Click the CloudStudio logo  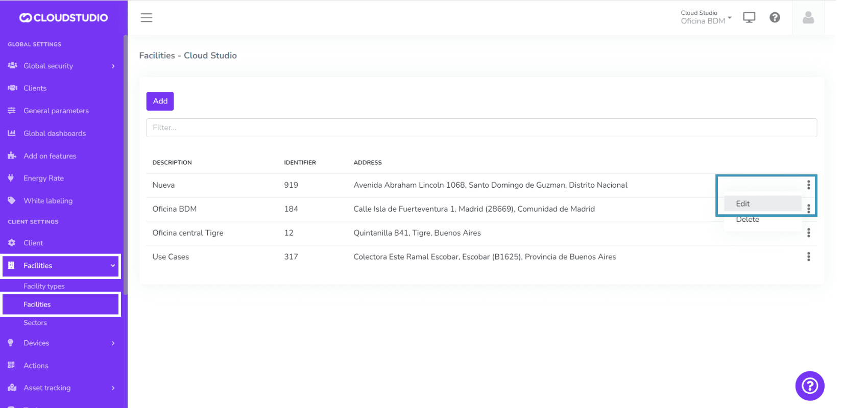(x=64, y=18)
